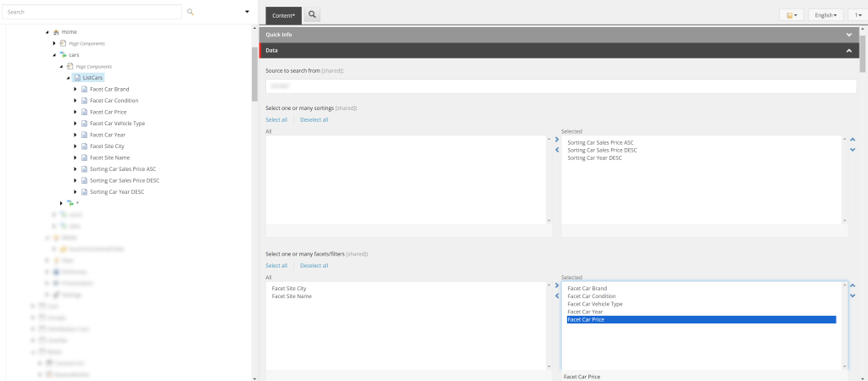Open the version number 1 dropdown

tap(857, 15)
